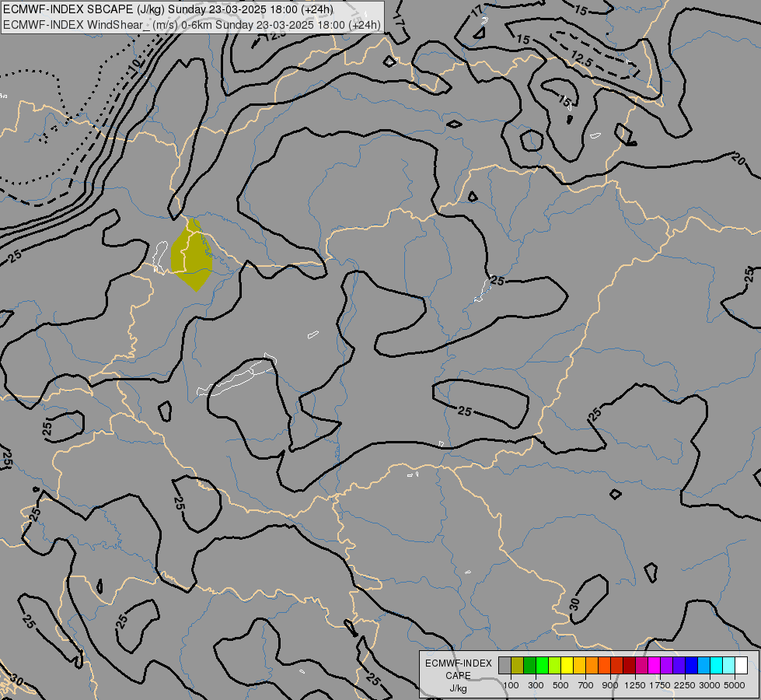The height and width of the screenshot is (700, 761).
Task: Click the '1750' legend value label
Action: point(660,685)
